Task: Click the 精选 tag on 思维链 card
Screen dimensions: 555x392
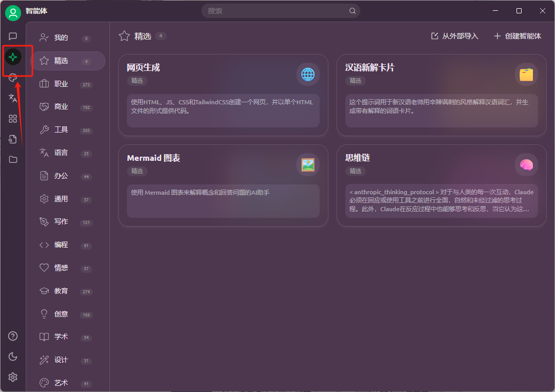Action: (x=356, y=171)
